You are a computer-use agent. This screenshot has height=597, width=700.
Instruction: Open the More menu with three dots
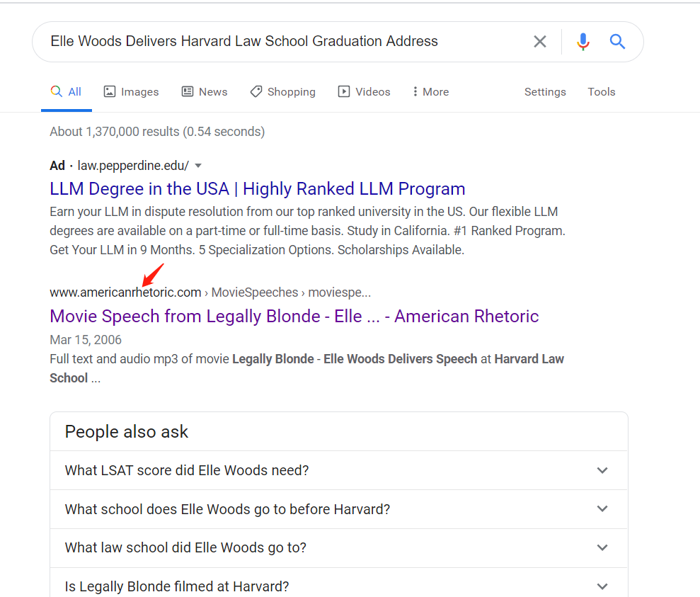coord(430,91)
